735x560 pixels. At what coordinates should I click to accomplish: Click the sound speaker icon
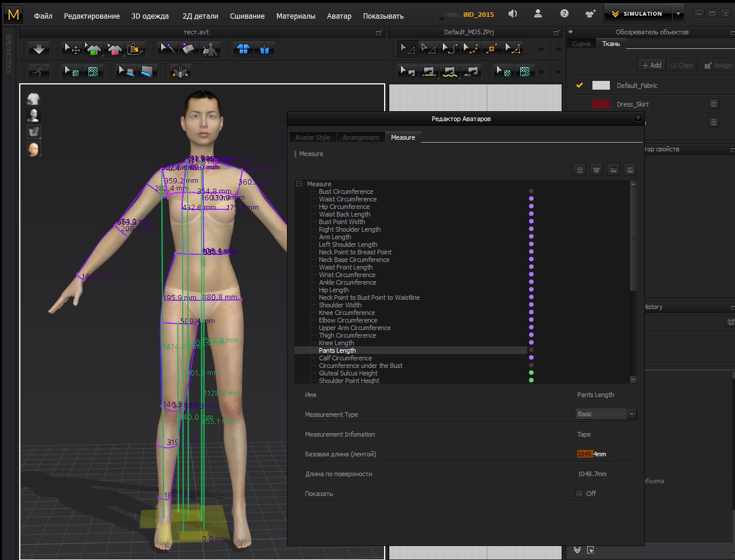[513, 14]
